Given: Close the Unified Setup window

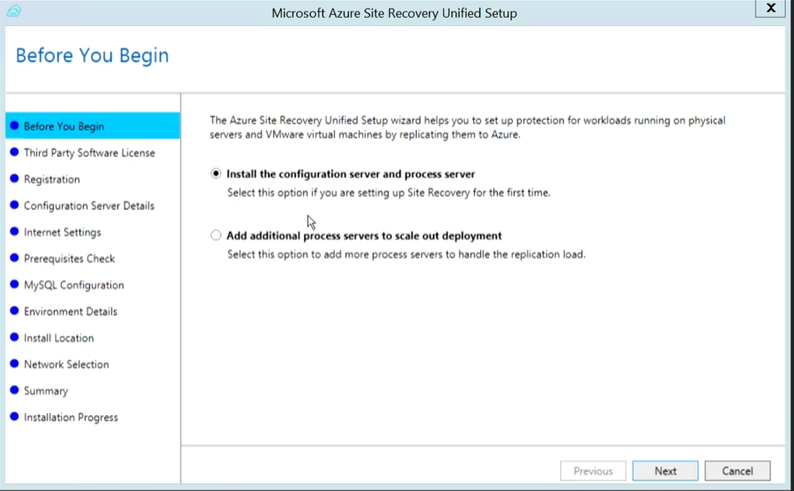Looking at the screenshot, I should tap(771, 8).
